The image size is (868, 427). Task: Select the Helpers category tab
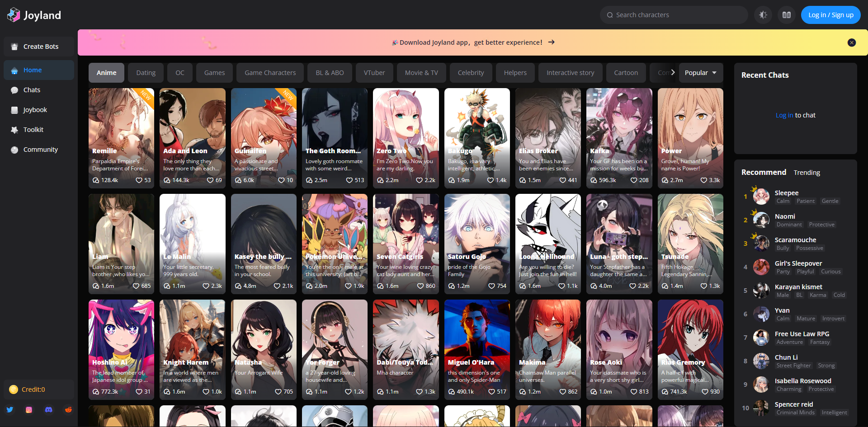(x=515, y=73)
